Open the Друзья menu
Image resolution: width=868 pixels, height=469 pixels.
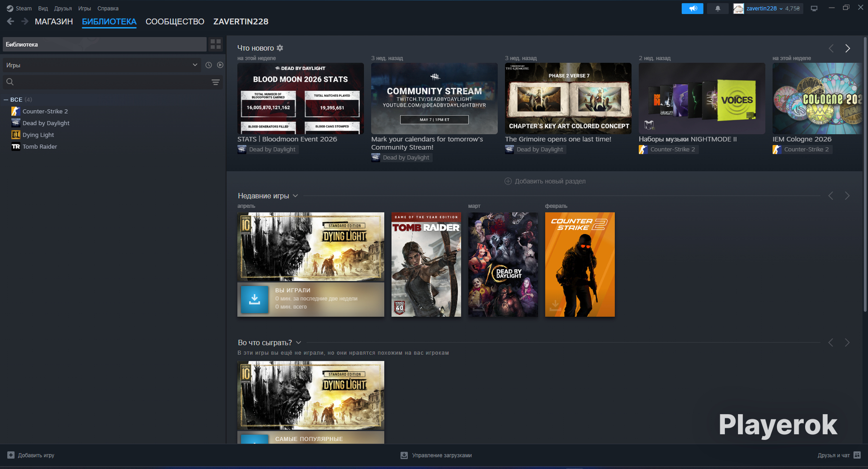click(63, 8)
